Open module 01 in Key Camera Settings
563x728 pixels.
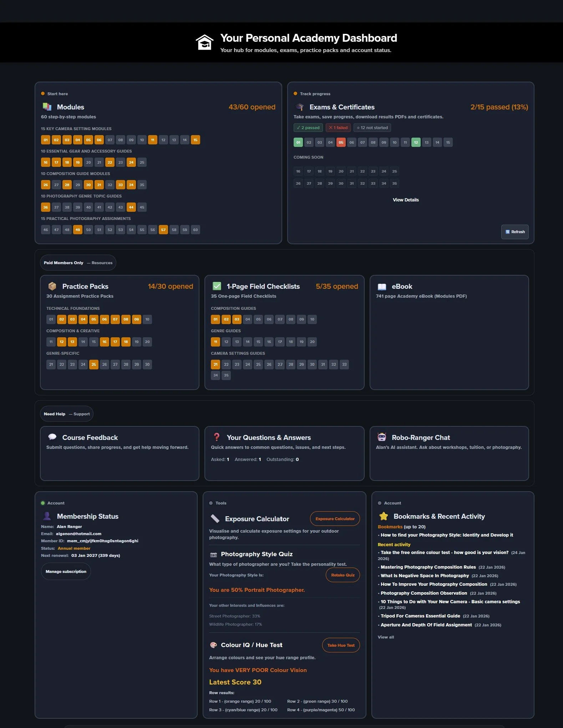(46, 140)
